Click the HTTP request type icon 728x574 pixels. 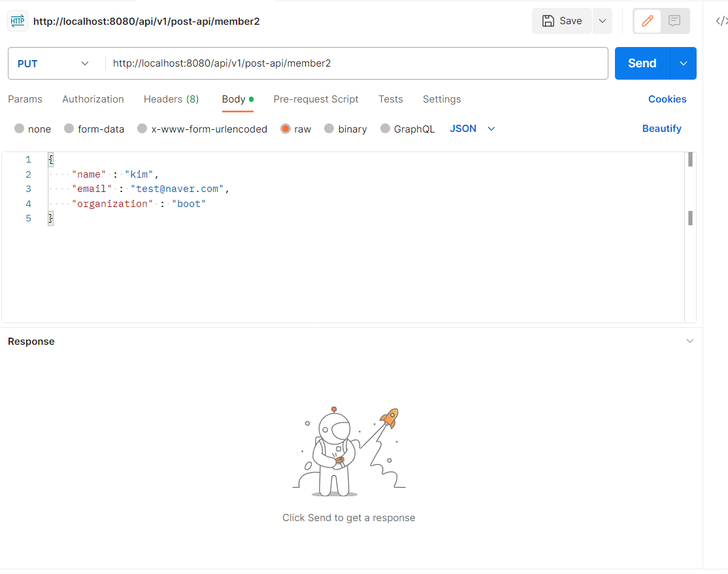click(x=18, y=21)
